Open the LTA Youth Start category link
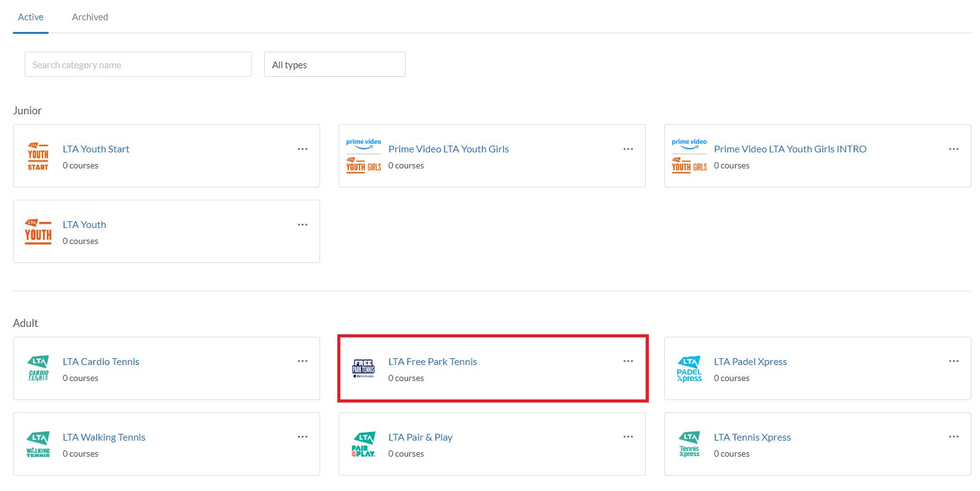Viewport: 980px width, 491px height. (x=96, y=149)
